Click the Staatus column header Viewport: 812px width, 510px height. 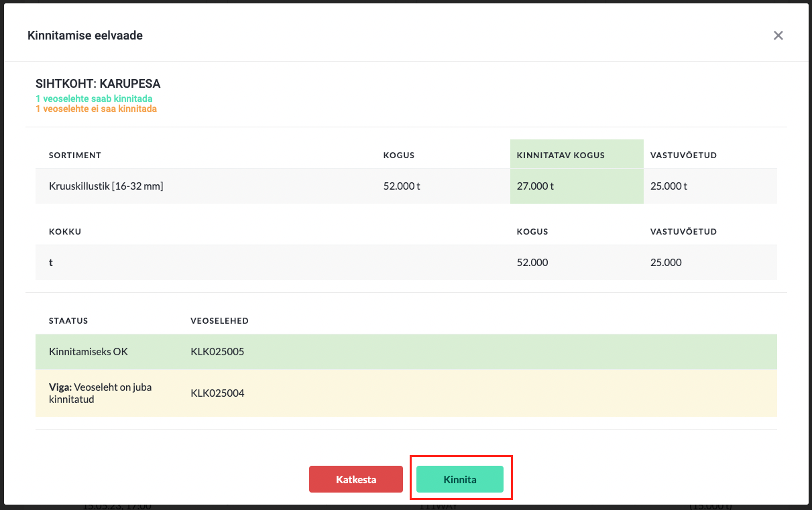(x=68, y=321)
